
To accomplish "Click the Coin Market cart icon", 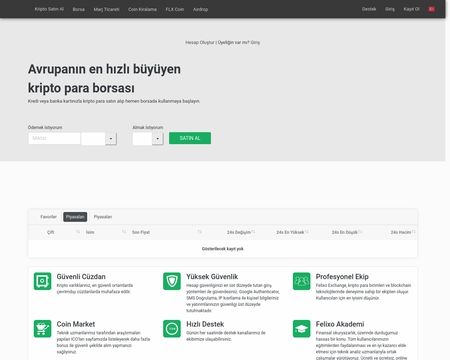I will (x=42, y=329).
